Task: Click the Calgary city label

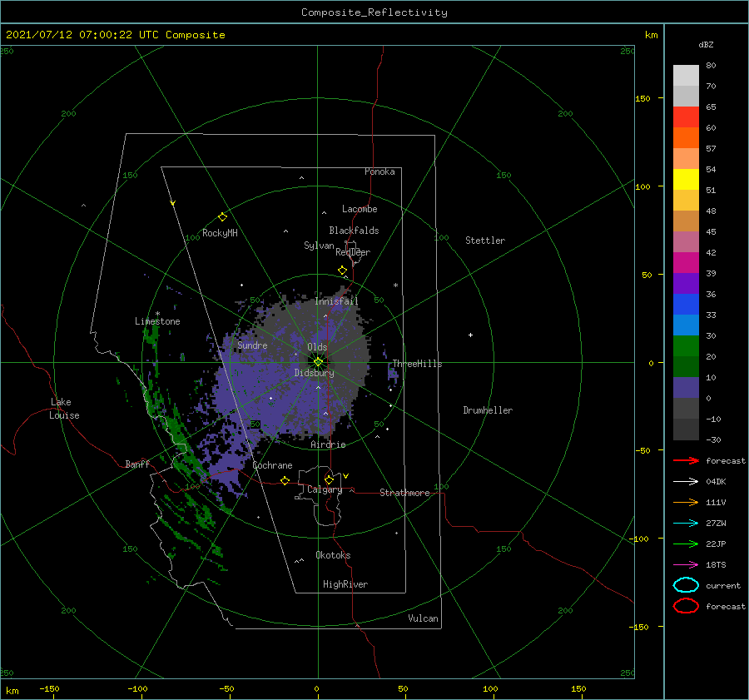Action: [x=325, y=489]
